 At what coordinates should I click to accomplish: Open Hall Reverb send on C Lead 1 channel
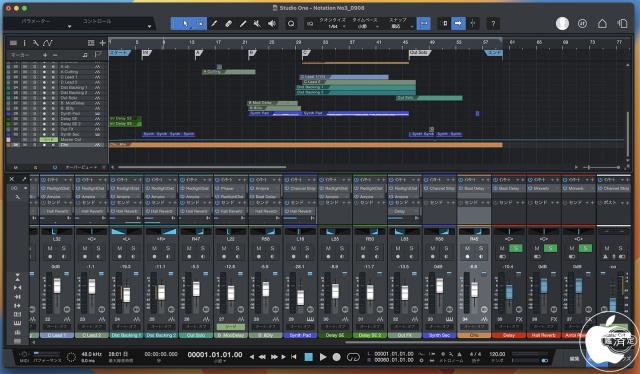click(x=57, y=211)
